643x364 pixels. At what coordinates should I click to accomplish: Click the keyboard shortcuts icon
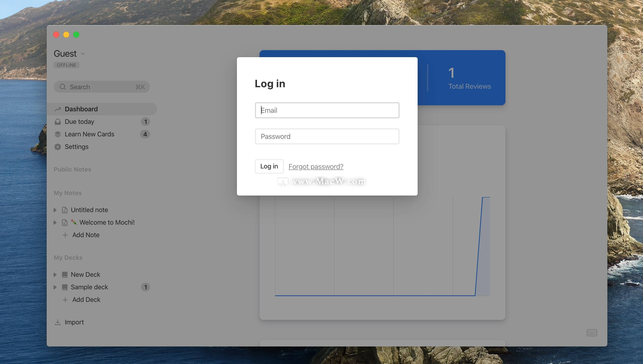pos(592,333)
